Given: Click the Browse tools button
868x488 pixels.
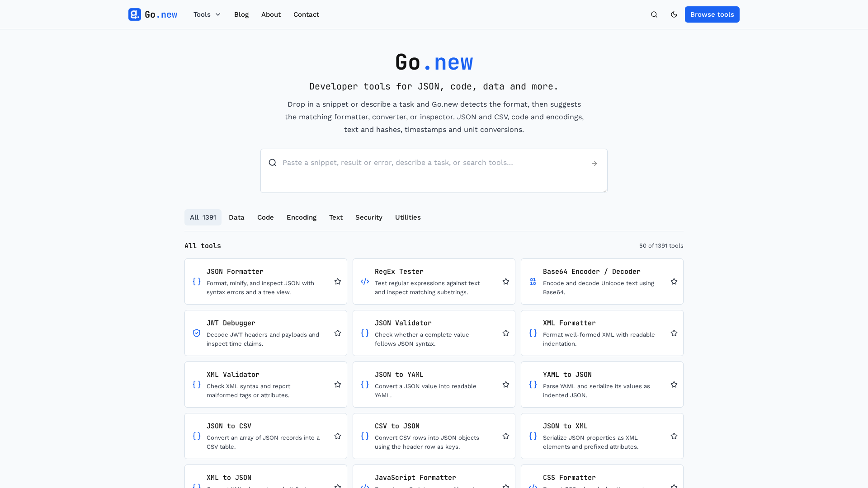Looking at the screenshot, I should 712,14.
